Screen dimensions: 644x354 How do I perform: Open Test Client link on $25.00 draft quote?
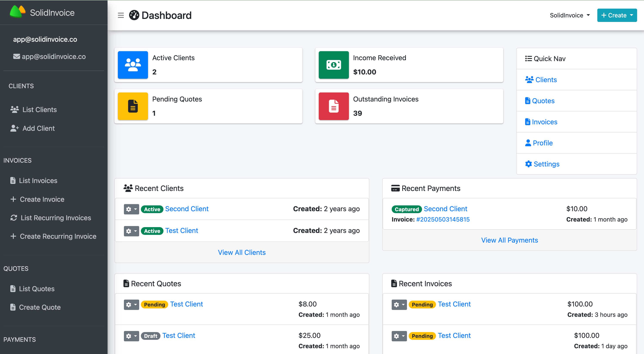coord(179,336)
